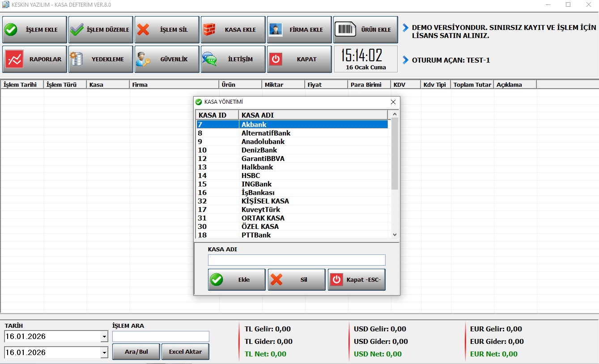This screenshot has height=364, width=599.
Task: Select HSBC in the kasa list
Action: (251, 176)
